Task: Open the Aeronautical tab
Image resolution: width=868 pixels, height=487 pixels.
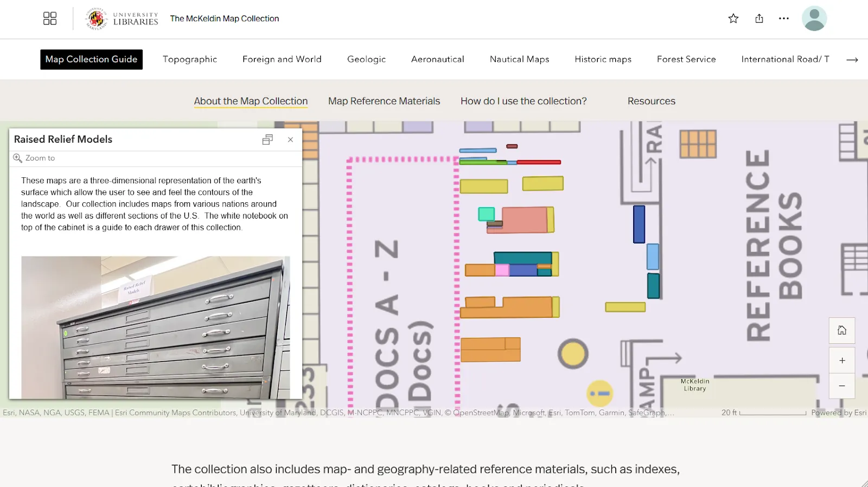Action: pos(438,59)
